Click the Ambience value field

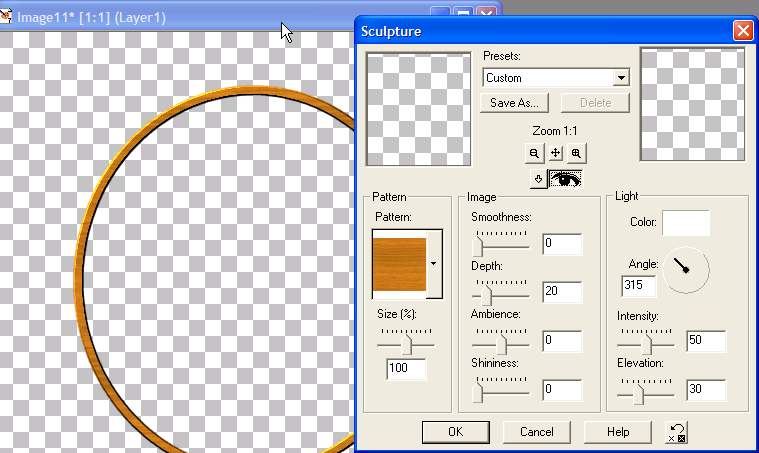562,340
